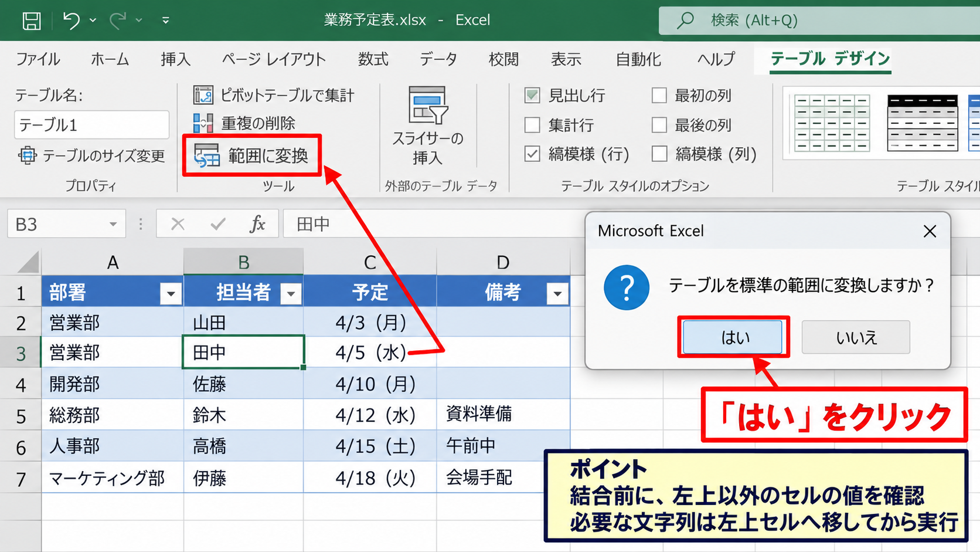Click the Undo arrow icon
This screenshot has height=552, width=980.
point(71,21)
